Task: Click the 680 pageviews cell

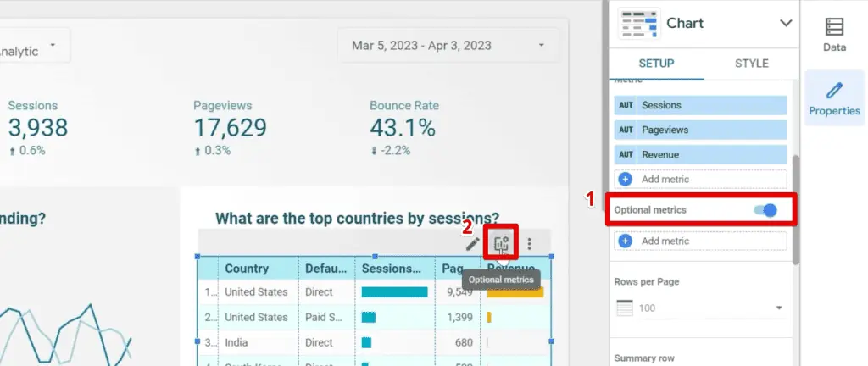Action: 464,343
